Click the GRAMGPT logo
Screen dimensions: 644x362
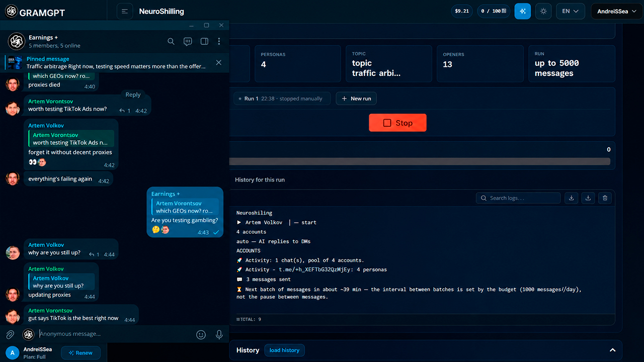pos(35,11)
